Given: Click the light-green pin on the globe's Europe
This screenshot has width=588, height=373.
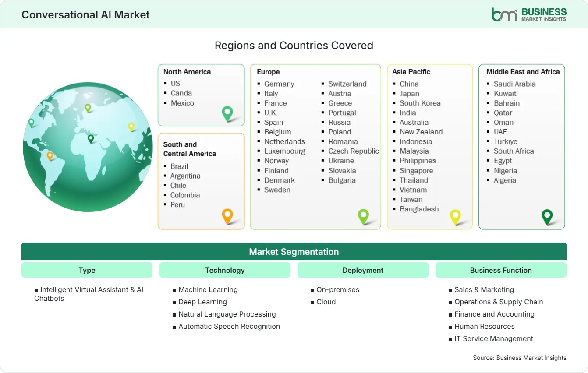Looking at the screenshot, I should tap(88, 108).
